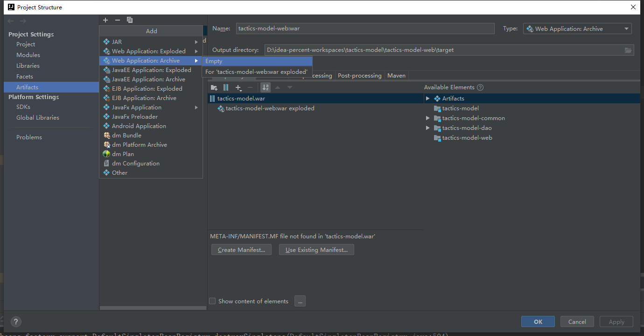Select Modules under Project Settings
Image resolution: width=644 pixels, height=336 pixels.
tap(28, 55)
